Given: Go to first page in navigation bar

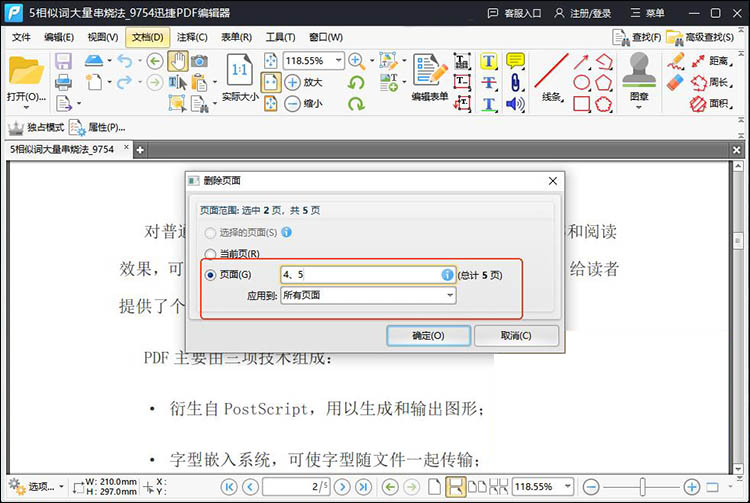Looking at the screenshot, I should [229, 487].
